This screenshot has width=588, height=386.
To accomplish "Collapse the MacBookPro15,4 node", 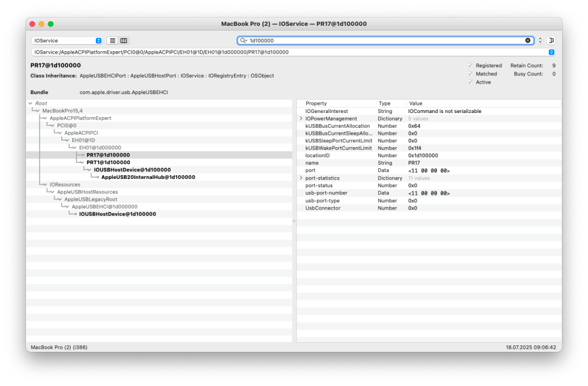I will click(x=38, y=111).
